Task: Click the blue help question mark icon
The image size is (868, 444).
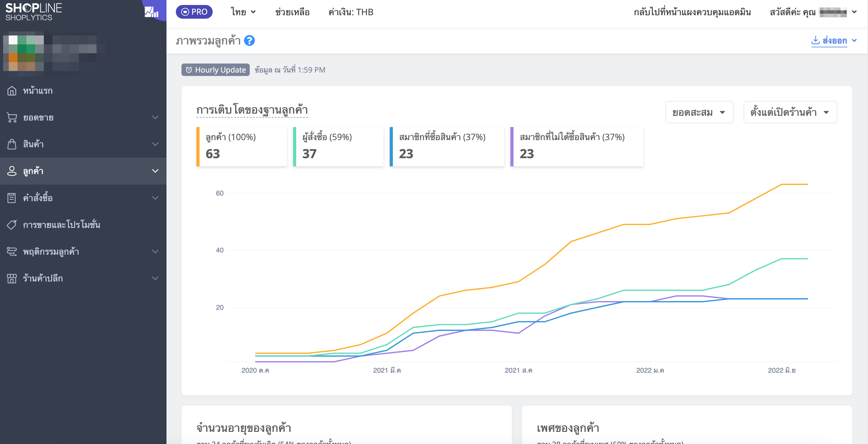Action: point(249,41)
